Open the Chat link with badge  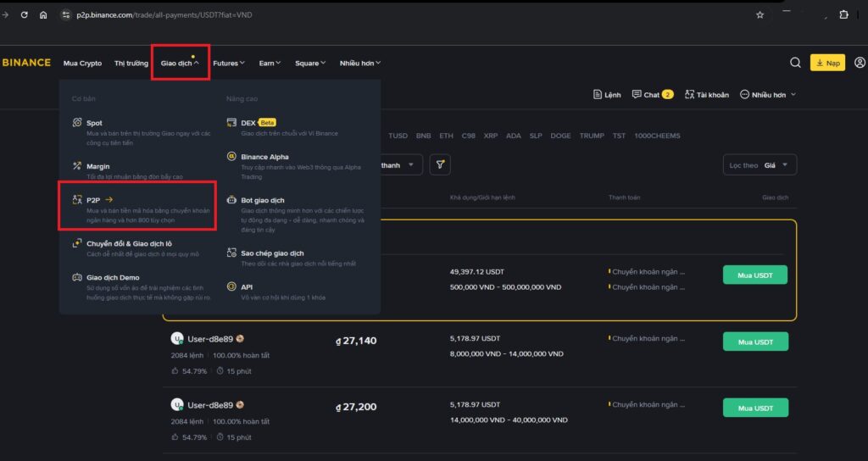point(652,95)
